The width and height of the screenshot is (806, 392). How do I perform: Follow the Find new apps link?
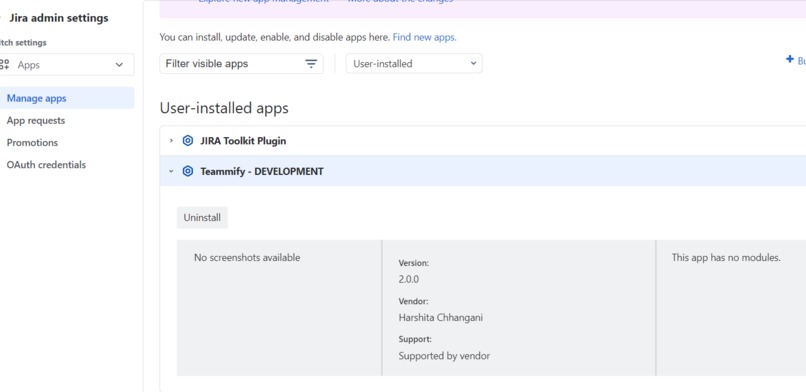[425, 37]
